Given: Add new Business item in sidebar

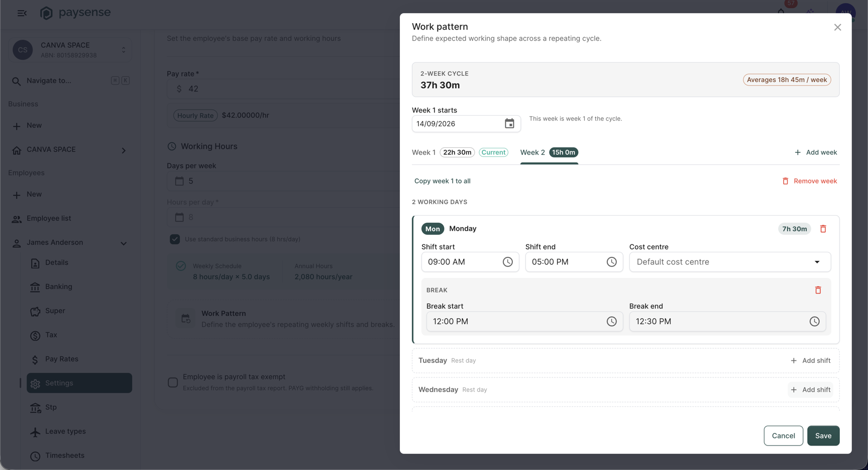Looking at the screenshot, I should [x=70, y=126].
